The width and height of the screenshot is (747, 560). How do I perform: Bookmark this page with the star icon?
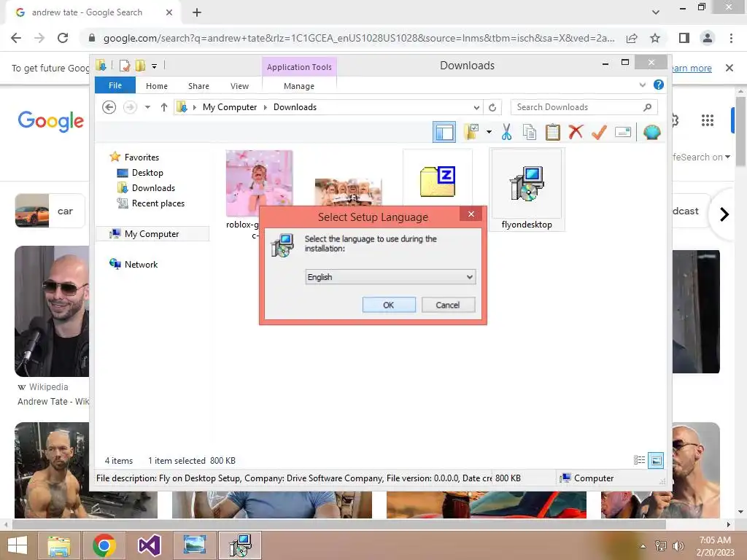coord(655,38)
